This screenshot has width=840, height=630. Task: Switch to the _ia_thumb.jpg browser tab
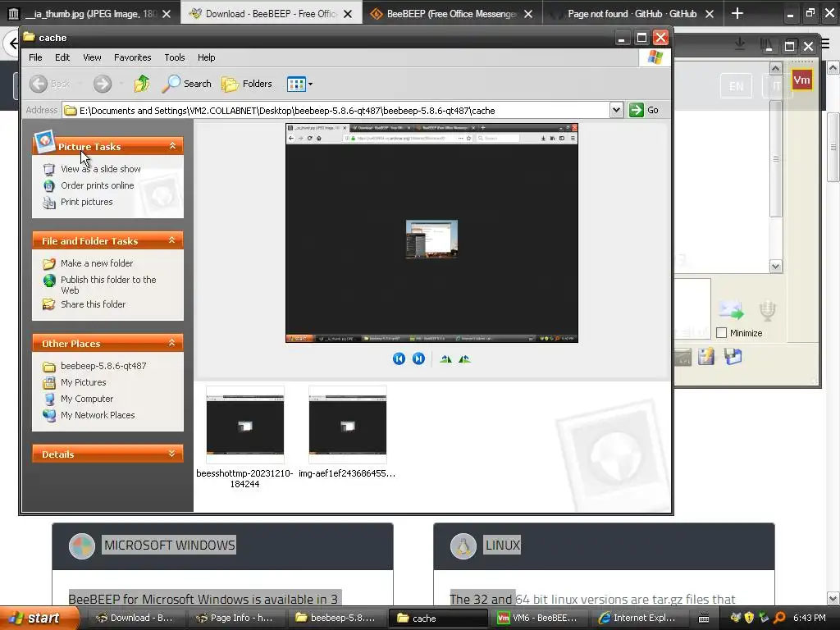click(89, 14)
